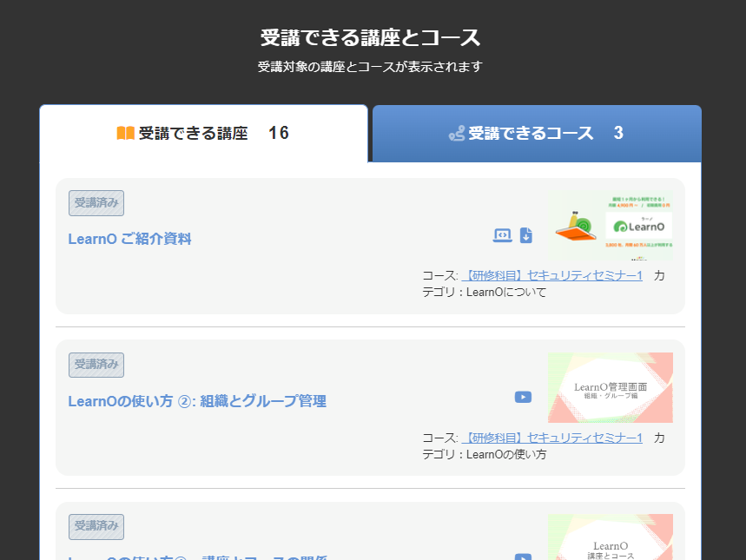Click the category text LearnOの使い方
The height and width of the screenshot is (560, 746).
pos(506,454)
